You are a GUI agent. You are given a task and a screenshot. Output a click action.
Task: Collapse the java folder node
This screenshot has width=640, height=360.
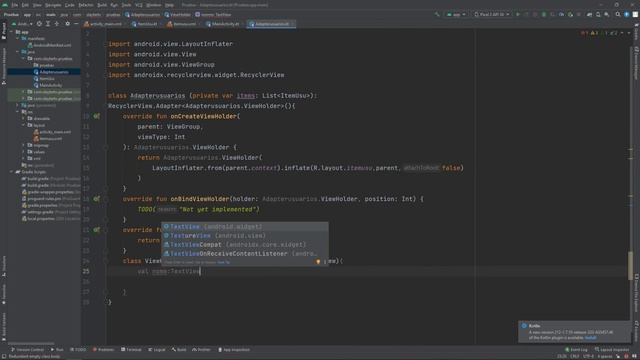click(18, 52)
